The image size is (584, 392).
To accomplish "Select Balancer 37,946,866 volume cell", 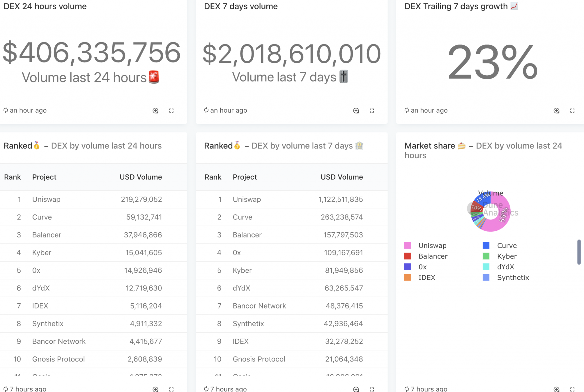I will point(143,235).
